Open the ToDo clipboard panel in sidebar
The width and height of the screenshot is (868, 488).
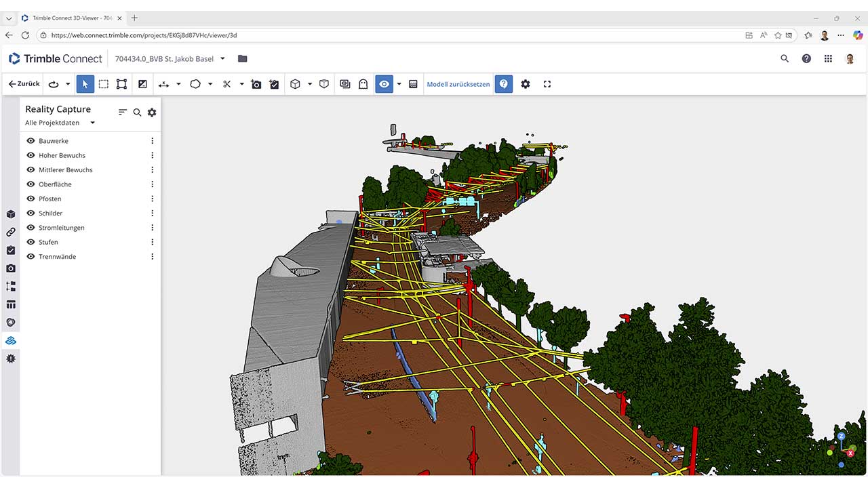(11, 250)
